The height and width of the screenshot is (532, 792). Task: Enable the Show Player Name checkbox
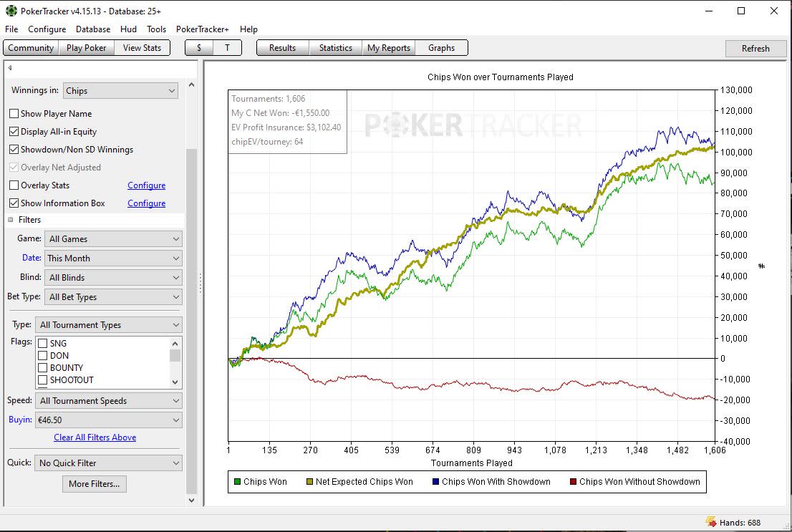[x=14, y=114]
